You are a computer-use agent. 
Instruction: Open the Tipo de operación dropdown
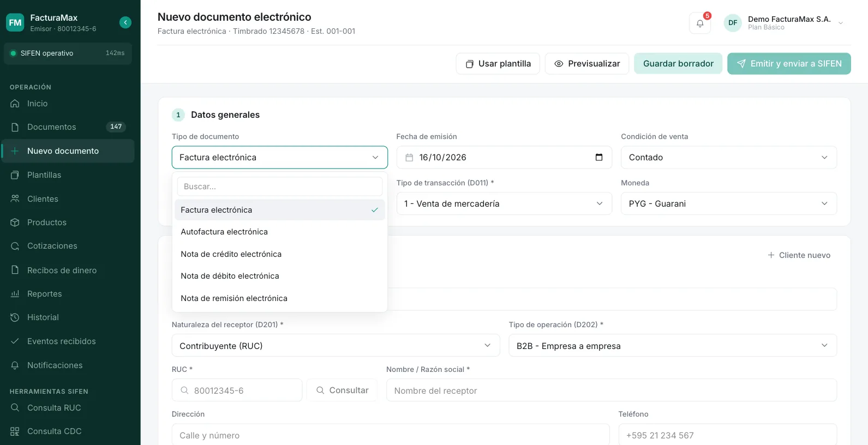[673, 346]
